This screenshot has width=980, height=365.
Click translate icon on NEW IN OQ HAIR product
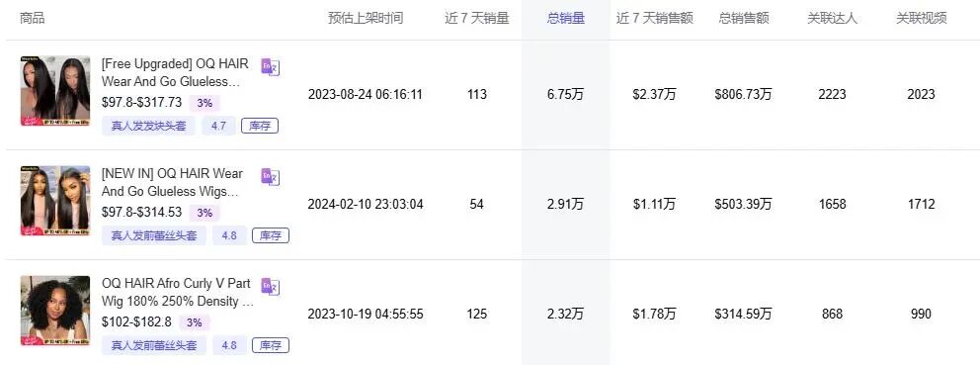(x=270, y=177)
